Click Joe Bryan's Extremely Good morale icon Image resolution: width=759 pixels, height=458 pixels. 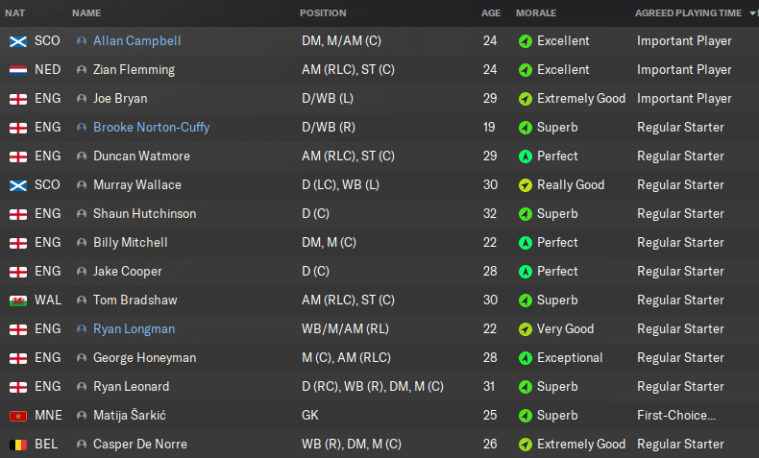click(525, 99)
